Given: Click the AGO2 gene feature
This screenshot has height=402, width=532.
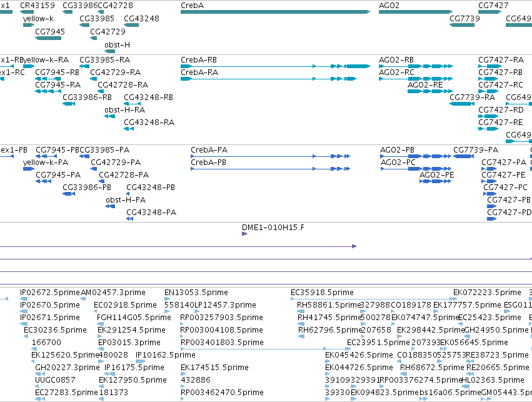Looking at the screenshot, I should [x=416, y=12].
